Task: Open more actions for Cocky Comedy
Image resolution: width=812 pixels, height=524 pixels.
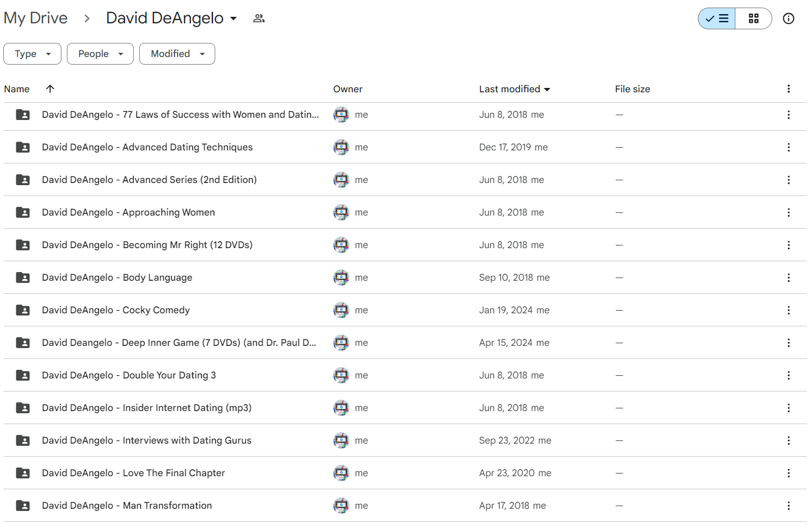Action: (788, 310)
